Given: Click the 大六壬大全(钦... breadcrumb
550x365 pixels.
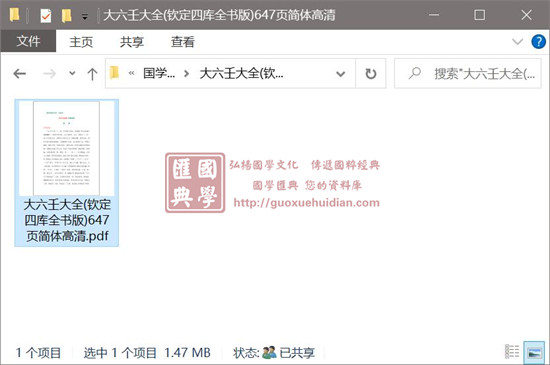Looking at the screenshot, I should tap(241, 73).
